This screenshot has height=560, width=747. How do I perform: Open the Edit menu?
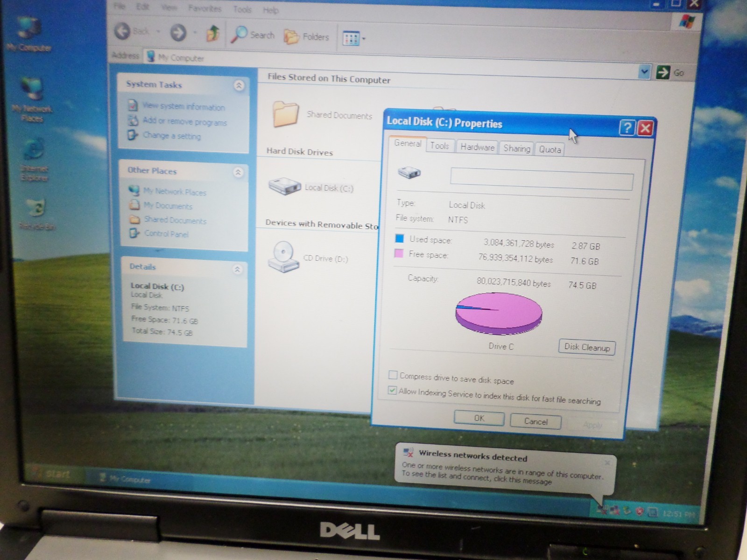point(142,7)
